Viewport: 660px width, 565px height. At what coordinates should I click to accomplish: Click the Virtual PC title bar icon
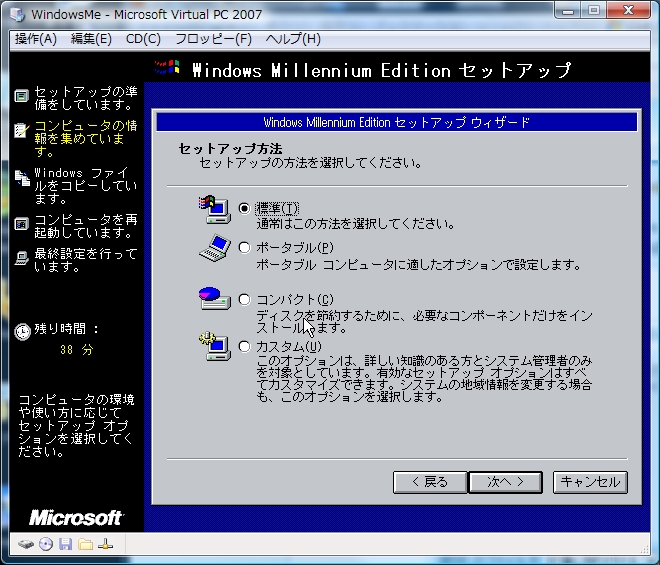pos(17,14)
